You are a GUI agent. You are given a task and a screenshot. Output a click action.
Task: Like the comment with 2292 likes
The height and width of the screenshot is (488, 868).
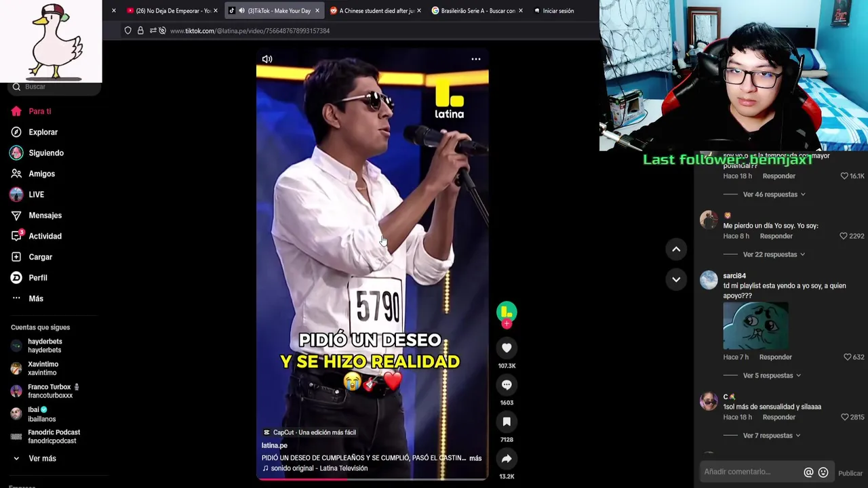point(844,237)
